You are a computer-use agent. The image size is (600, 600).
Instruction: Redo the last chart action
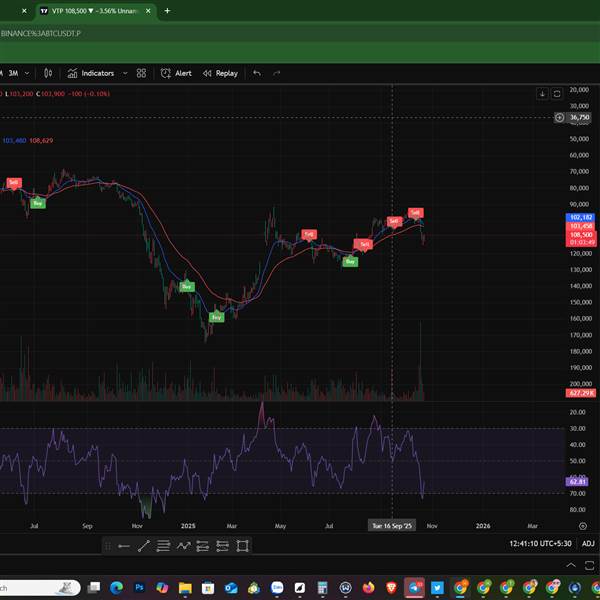pyautogui.click(x=277, y=73)
